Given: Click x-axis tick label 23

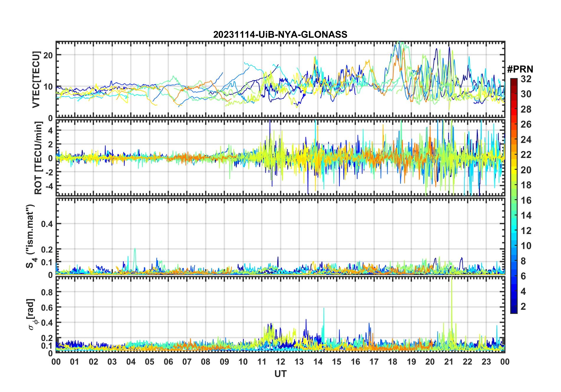Looking at the screenshot, I should (486, 362).
